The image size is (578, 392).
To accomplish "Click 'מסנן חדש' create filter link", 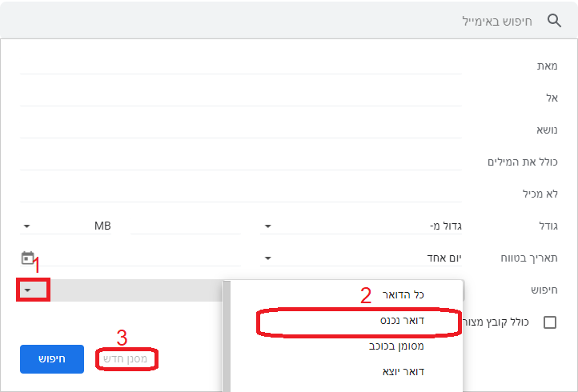I will tap(126, 359).
